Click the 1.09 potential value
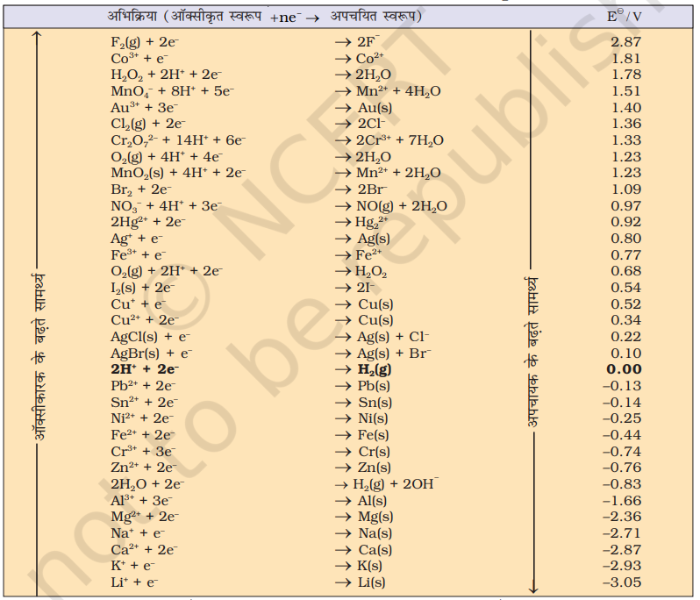700x600 pixels. pyautogui.click(x=626, y=189)
